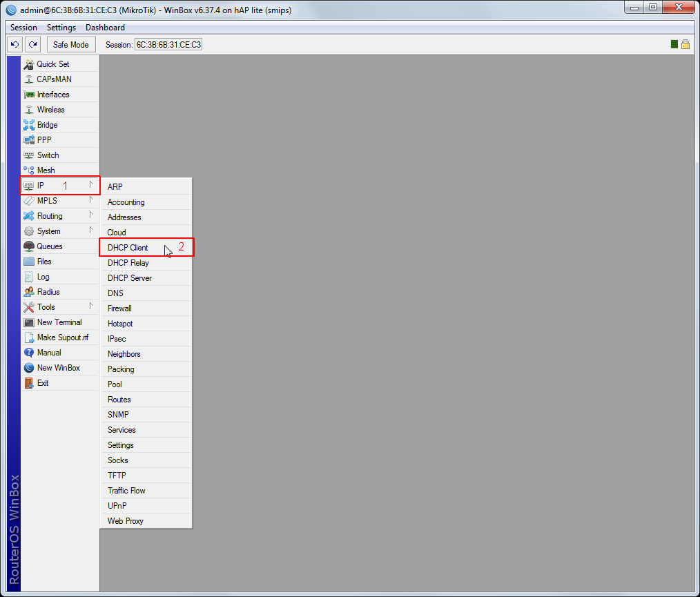Expand the Routing submenu arrow
The height and width of the screenshot is (597, 700).
pyautogui.click(x=90, y=215)
